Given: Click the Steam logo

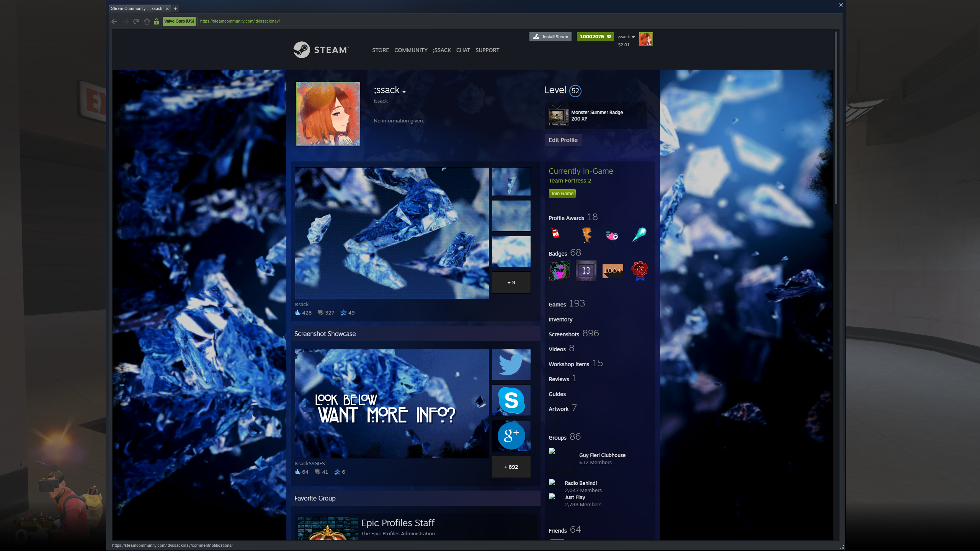Looking at the screenshot, I should 321,50.
